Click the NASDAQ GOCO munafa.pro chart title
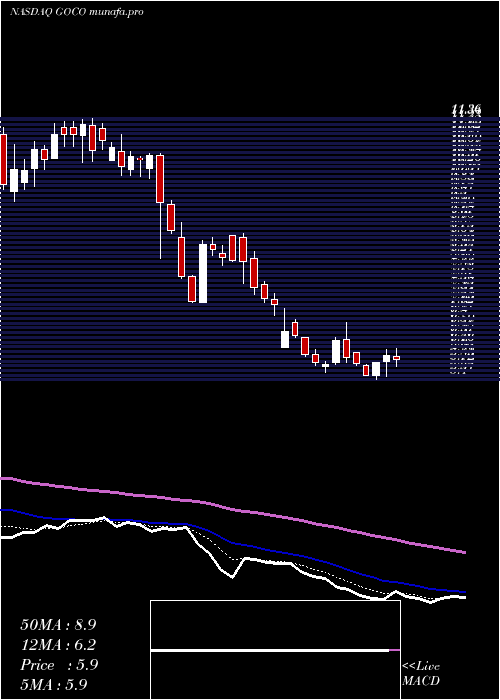500x700 pixels. pos(76,12)
